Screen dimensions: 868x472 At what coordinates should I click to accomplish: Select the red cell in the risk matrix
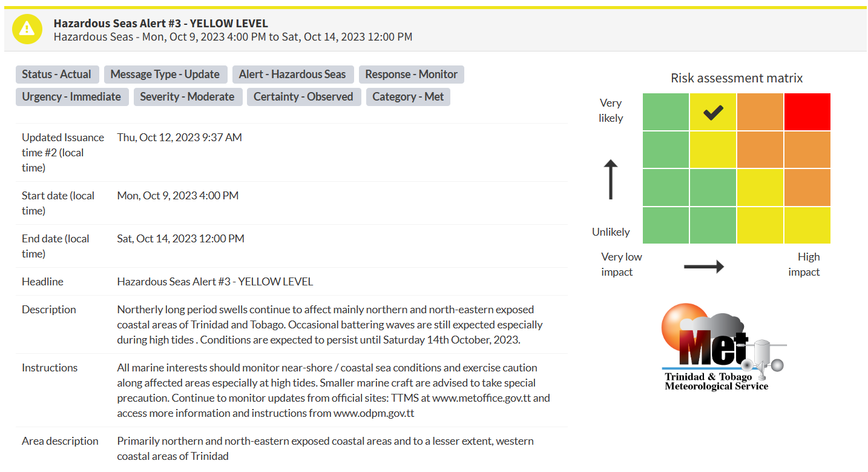point(807,111)
